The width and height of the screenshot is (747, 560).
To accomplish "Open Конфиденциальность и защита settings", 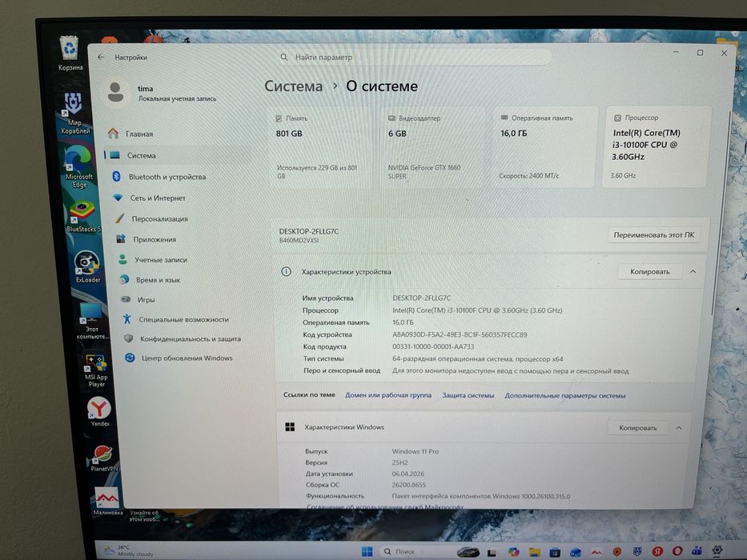I will (x=190, y=338).
